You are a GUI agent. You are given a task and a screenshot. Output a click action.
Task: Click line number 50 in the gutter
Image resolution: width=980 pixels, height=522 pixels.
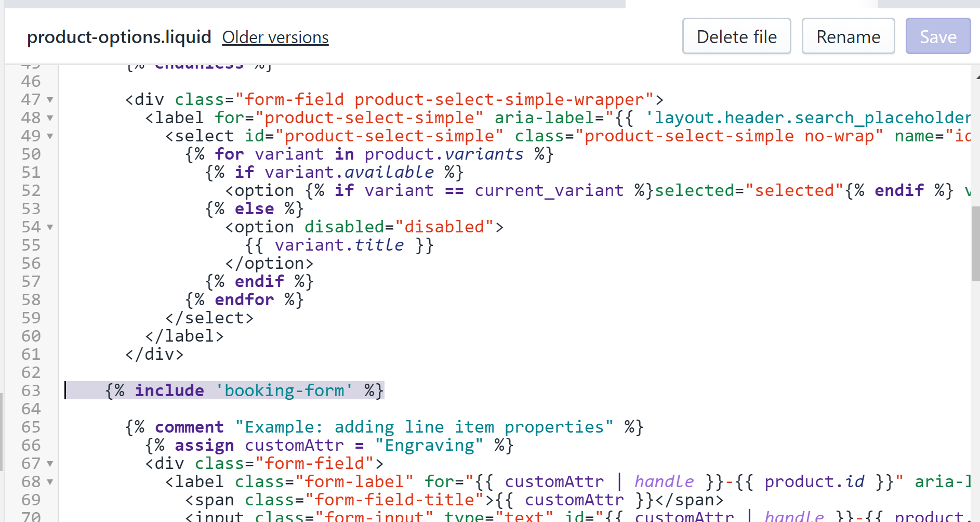31,154
